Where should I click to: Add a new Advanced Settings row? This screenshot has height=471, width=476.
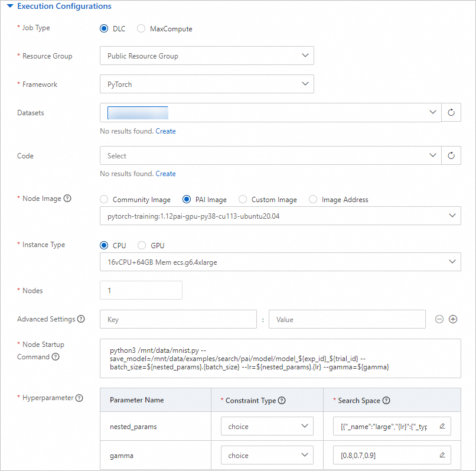pos(454,319)
